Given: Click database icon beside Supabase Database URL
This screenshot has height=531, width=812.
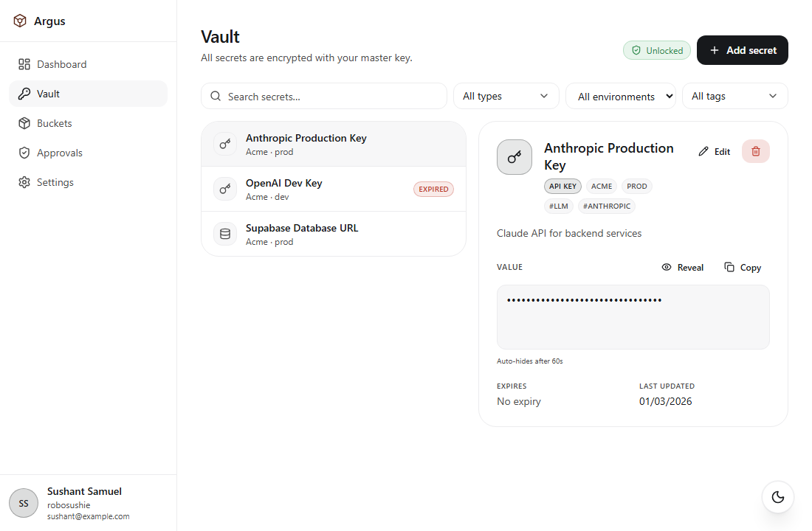Looking at the screenshot, I should click(225, 234).
